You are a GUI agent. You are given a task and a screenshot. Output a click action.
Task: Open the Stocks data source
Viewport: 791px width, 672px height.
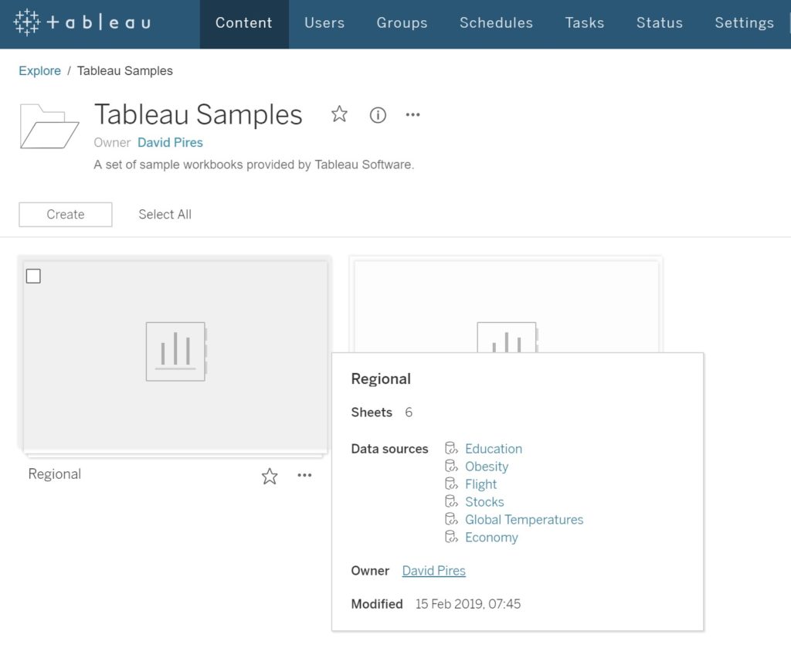coord(484,502)
